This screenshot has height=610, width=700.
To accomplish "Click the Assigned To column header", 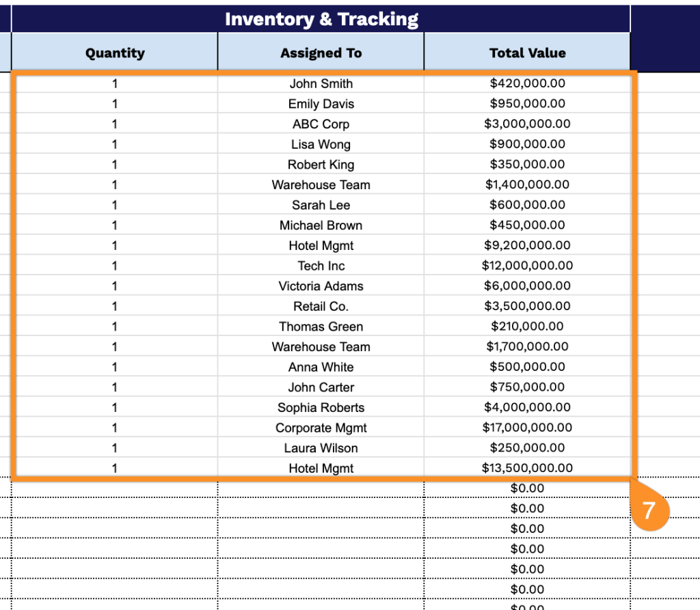I will click(321, 53).
